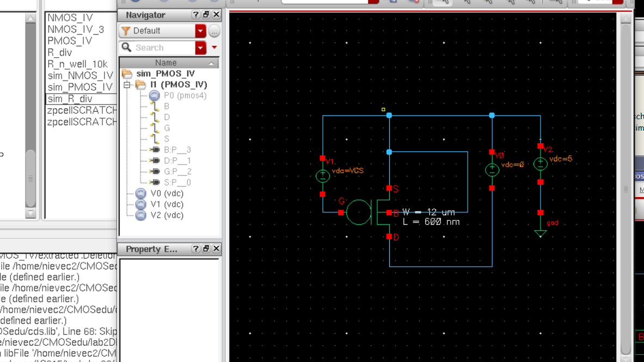Close the Property Editor panel
The image size is (644, 362).
(216, 249)
